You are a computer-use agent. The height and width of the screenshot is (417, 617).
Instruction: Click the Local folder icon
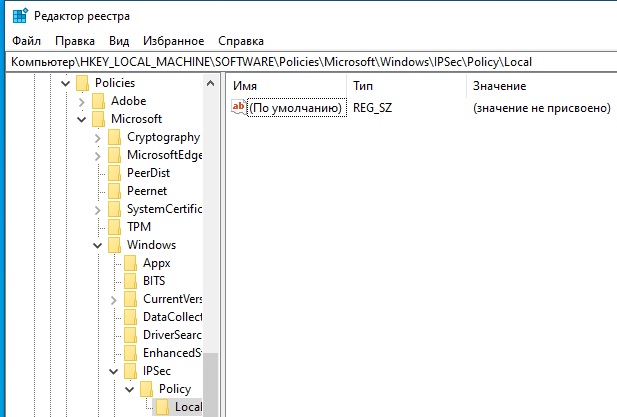(162, 407)
